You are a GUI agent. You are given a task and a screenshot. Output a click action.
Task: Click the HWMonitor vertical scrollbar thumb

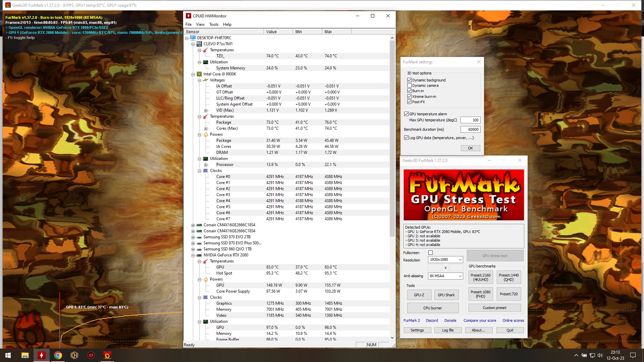coord(392,138)
